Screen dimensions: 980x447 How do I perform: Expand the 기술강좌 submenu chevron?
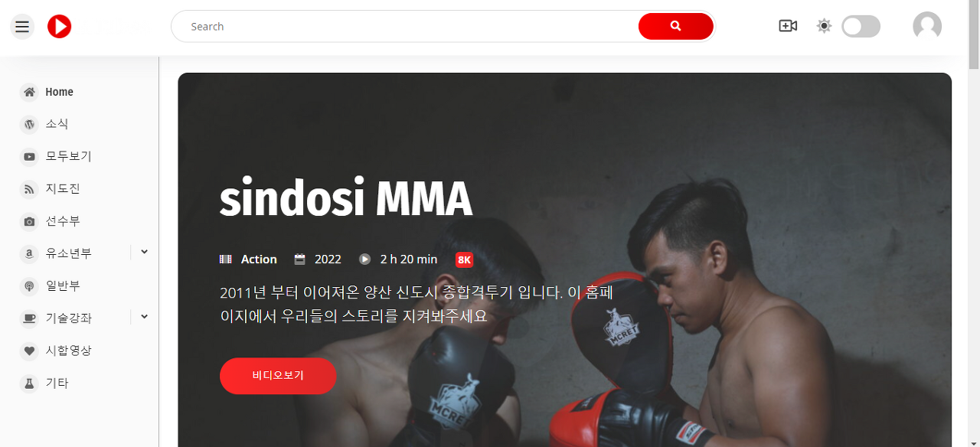144,316
